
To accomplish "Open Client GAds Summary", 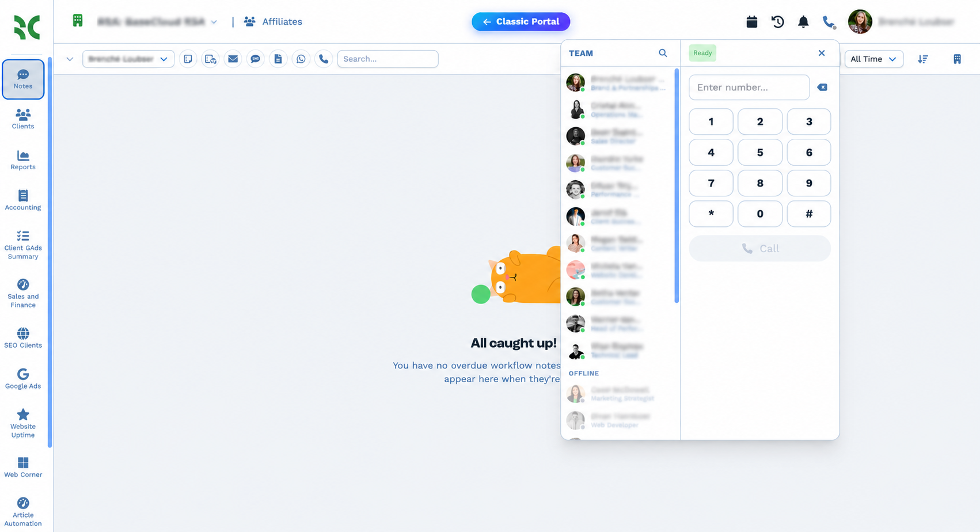I will tap(23, 245).
